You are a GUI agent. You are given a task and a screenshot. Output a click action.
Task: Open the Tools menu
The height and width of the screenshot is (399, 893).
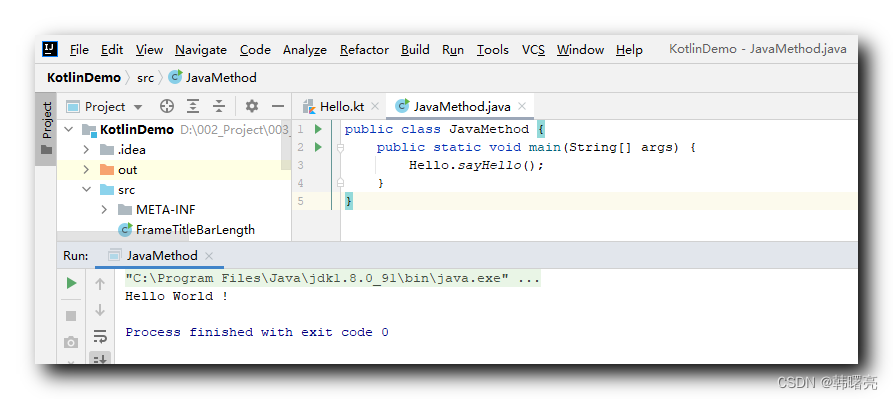[493, 50]
